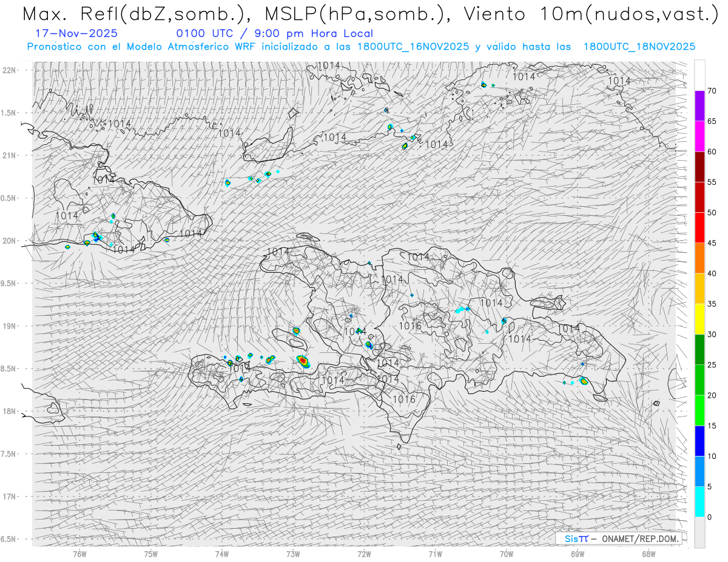
Task: Pick the orange 40–45 dBZ colorbar segment
Action: click(699, 258)
